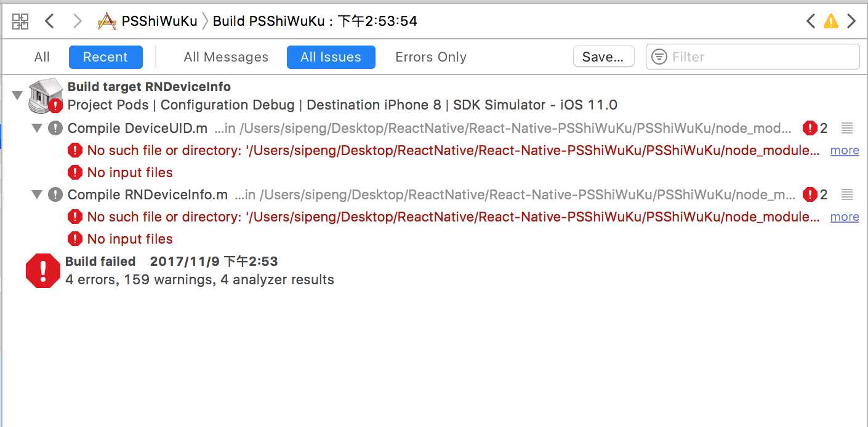868x427 pixels.
Task: Click the Save... button
Action: 603,57
